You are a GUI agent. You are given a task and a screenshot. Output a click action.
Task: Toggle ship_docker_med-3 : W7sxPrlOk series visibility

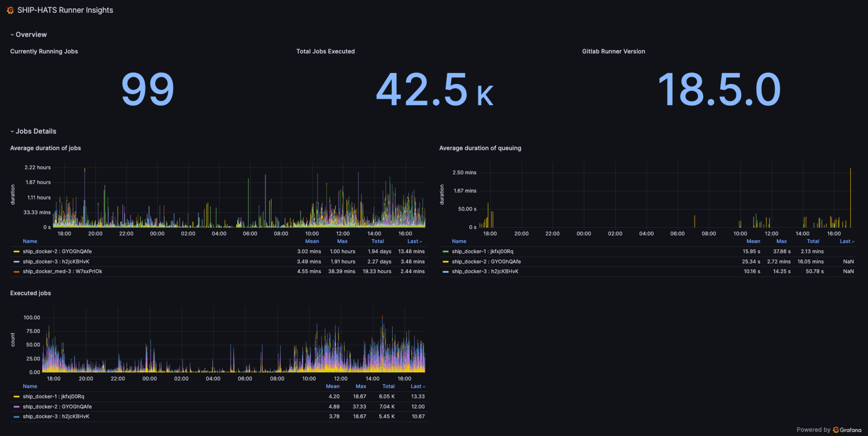point(62,271)
